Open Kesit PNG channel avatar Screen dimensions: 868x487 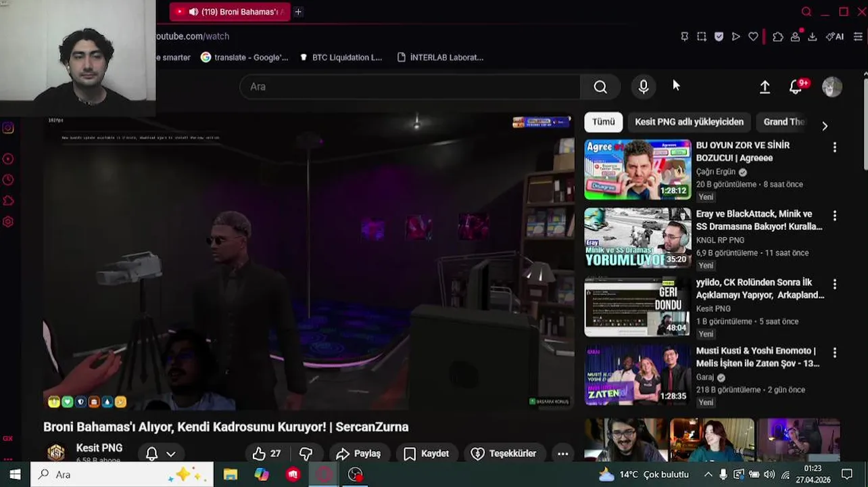pyautogui.click(x=56, y=453)
